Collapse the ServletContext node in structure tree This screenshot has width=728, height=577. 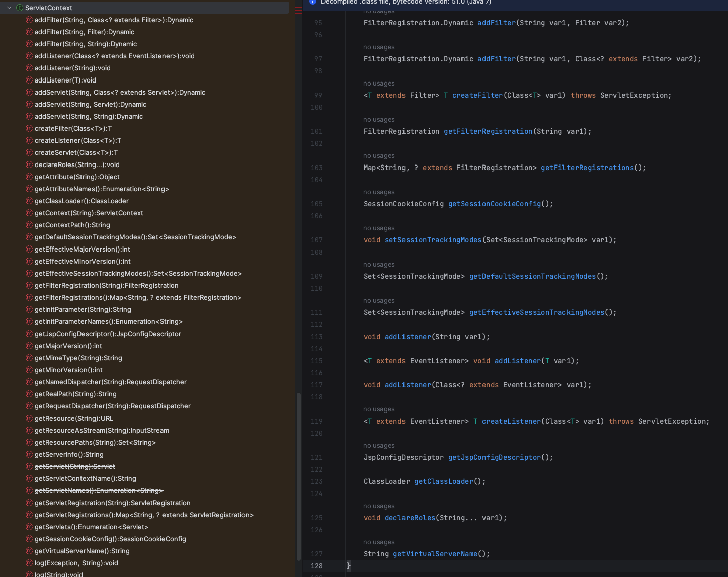point(9,8)
